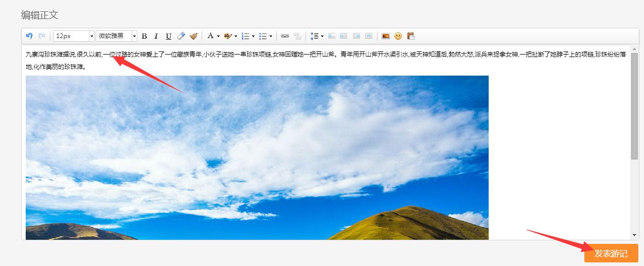Click the numbered list icon
This screenshot has height=266, width=644.
[246, 36]
